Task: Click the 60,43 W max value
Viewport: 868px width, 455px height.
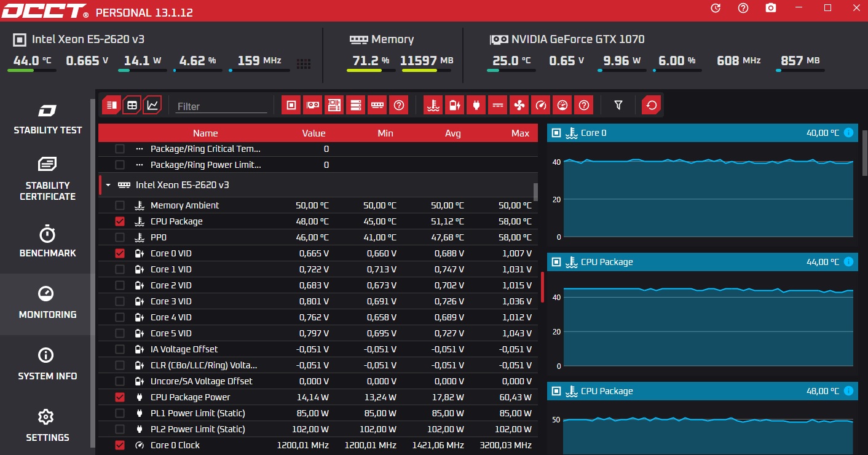Action: point(515,397)
